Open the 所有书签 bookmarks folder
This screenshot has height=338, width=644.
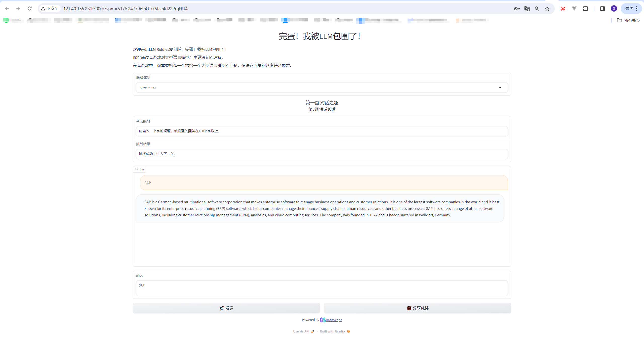click(628, 20)
